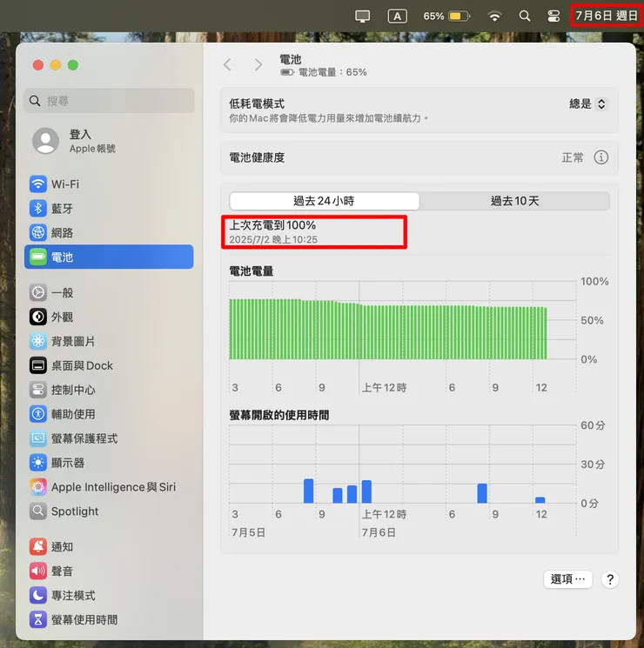This screenshot has height=648, width=644.
Task: Click the yellow minimize window button
Action: point(56,65)
